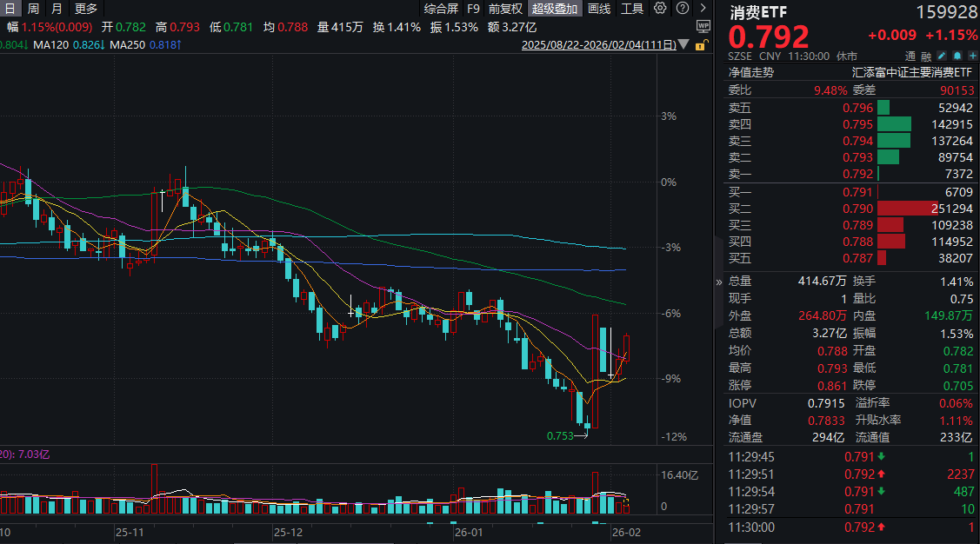The width and height of the screenshot is (980, 544).
Task: Toggle the 超级叠加 overlay mode
Action: (555, 8)
